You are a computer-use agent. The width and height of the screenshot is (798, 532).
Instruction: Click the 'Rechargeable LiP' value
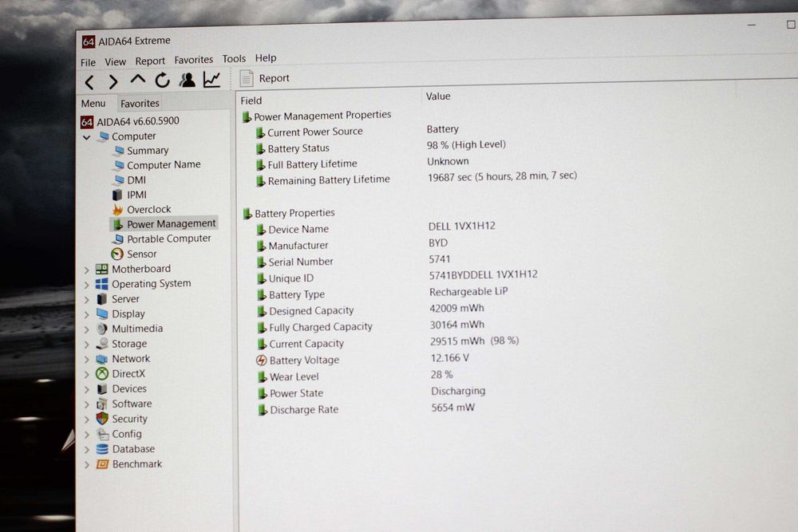468,291
